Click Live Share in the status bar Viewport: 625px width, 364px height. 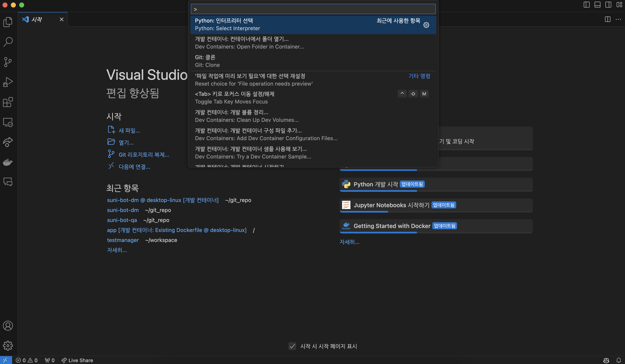tap(77, 360)
